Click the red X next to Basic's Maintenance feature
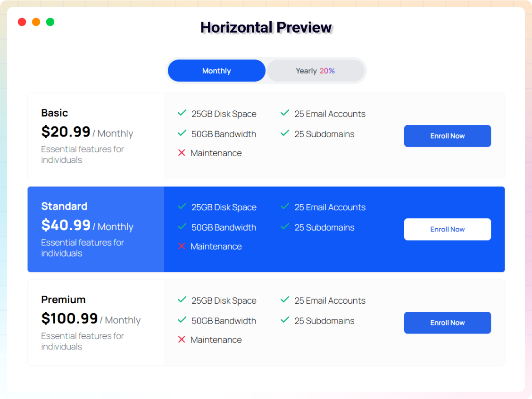The height and width of the screenshot is (399, 532). click(x=182, y=153)
